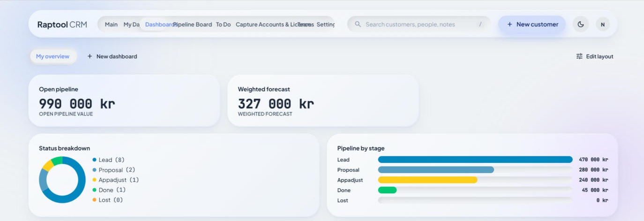Click the 990 000 kr open pipeline value

77,104
